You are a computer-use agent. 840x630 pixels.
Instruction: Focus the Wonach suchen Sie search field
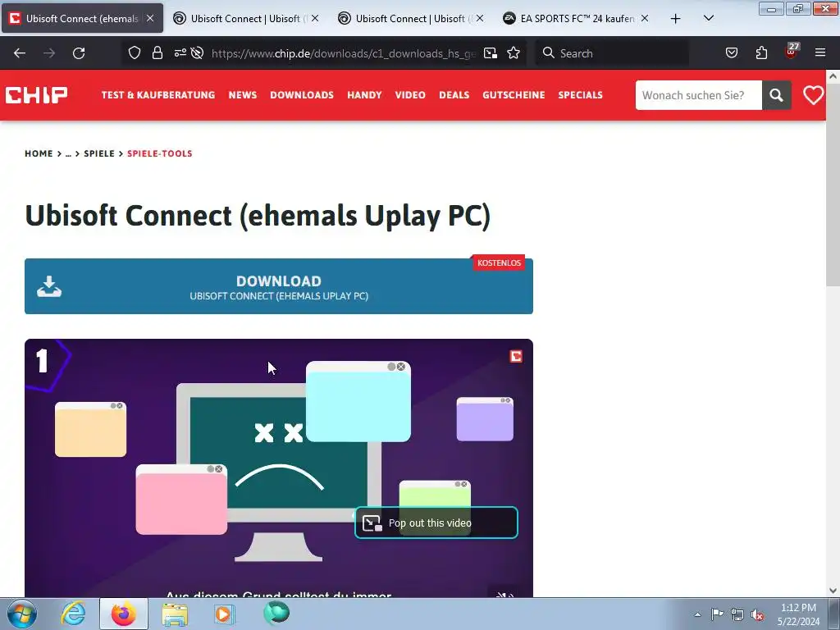click(699, 95)
